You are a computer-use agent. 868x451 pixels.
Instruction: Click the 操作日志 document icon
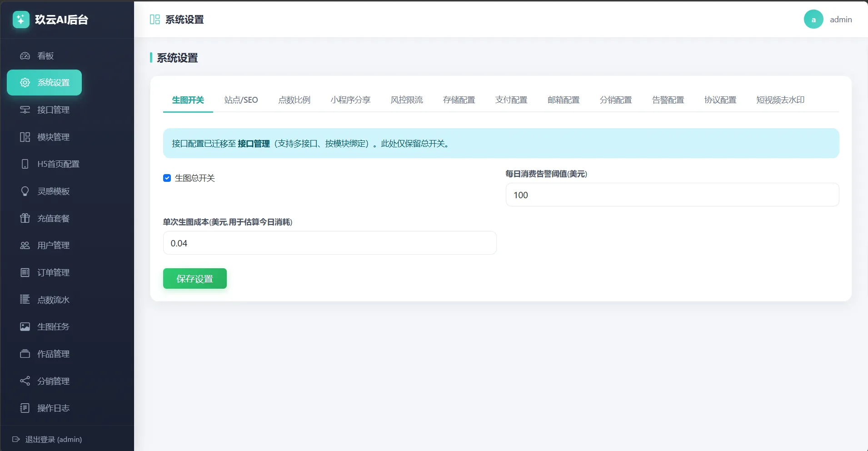click(25, 408)
